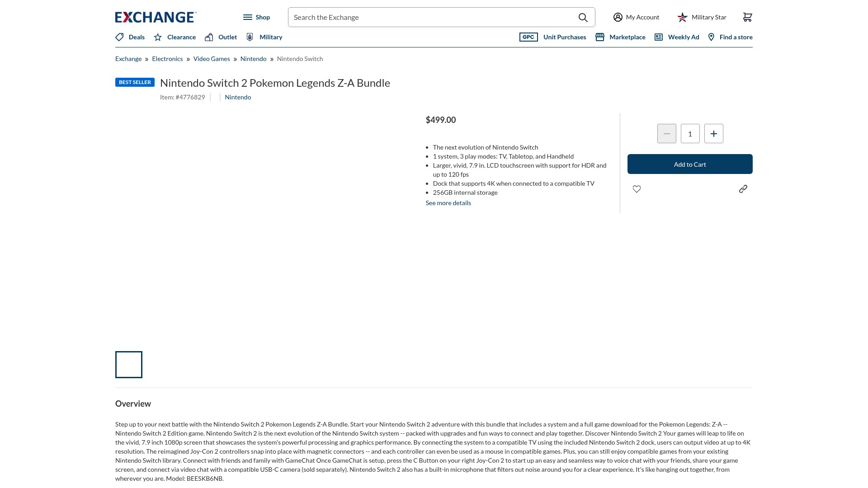Open the Military Star page
Screen dimensions: 868x488
702,17
